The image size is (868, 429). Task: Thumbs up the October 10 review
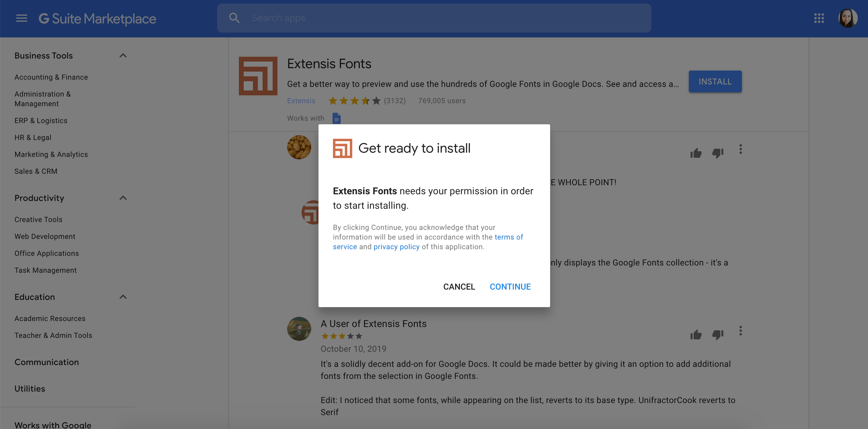[695, 335]
